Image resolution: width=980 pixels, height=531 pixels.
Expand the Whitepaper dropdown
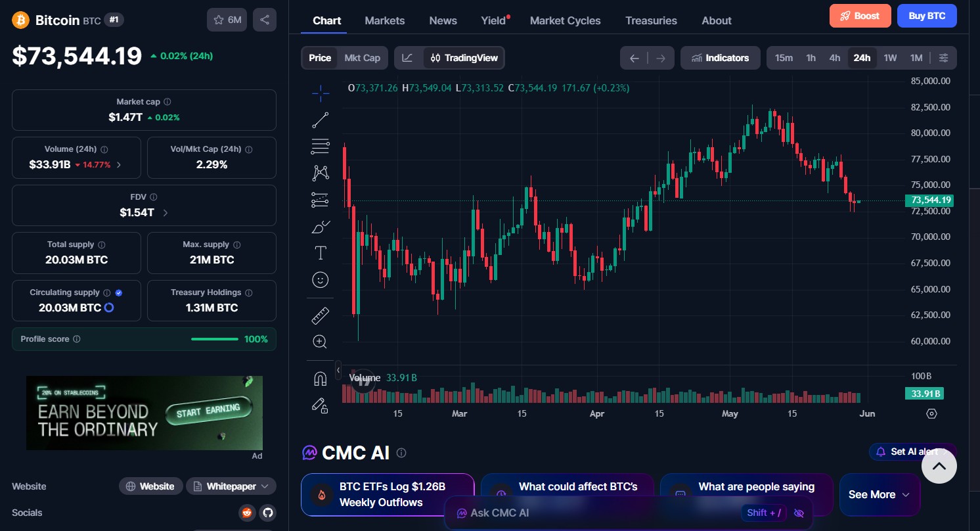(x=231, y=486)
